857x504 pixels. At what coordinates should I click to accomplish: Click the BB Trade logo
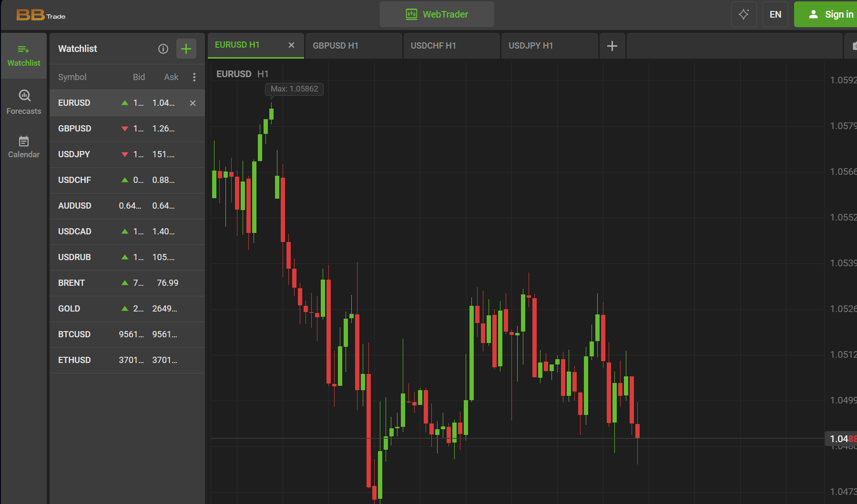tap(41, 15)
